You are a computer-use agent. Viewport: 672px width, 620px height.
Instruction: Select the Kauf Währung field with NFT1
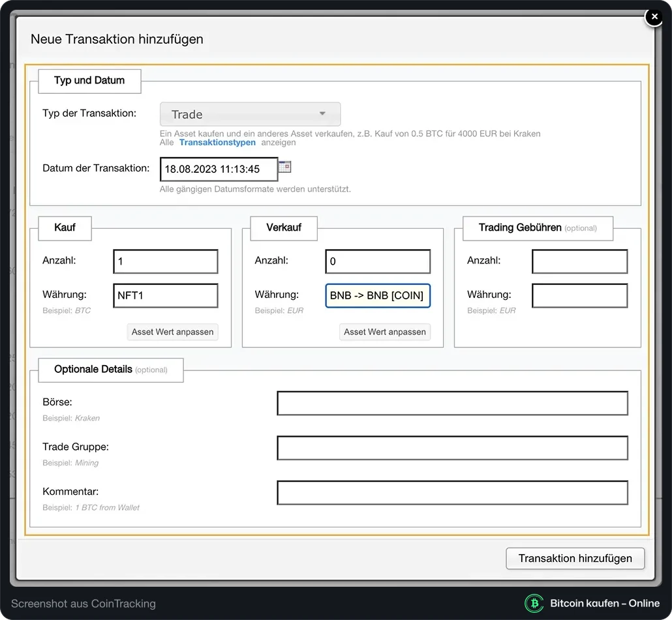coord(166,295)
